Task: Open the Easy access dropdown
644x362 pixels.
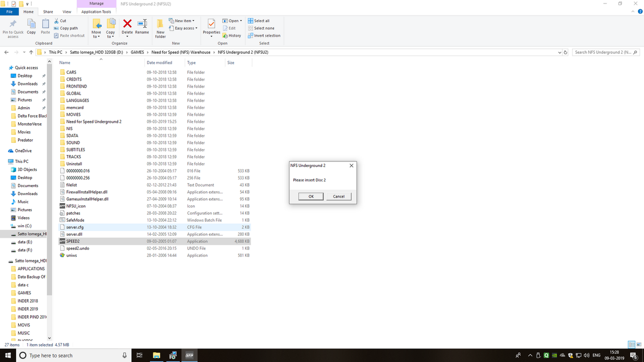Action: [x=183, y=28]
